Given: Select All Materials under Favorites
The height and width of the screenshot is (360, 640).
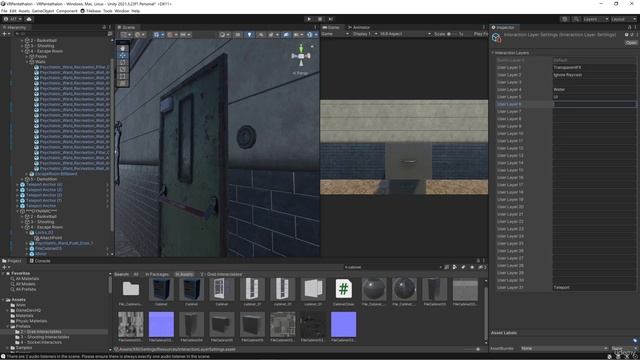Looking at the screenshot, I should (27, 279).
